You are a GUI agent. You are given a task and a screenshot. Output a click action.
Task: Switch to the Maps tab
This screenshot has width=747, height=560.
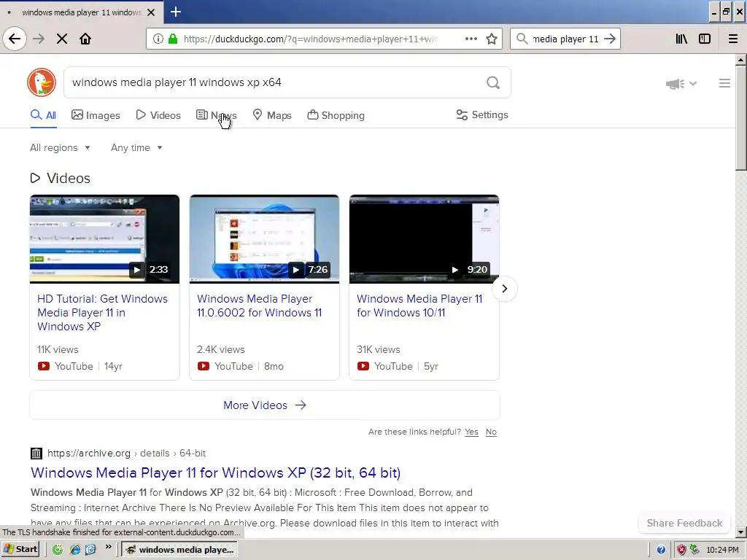coord(272,115)
